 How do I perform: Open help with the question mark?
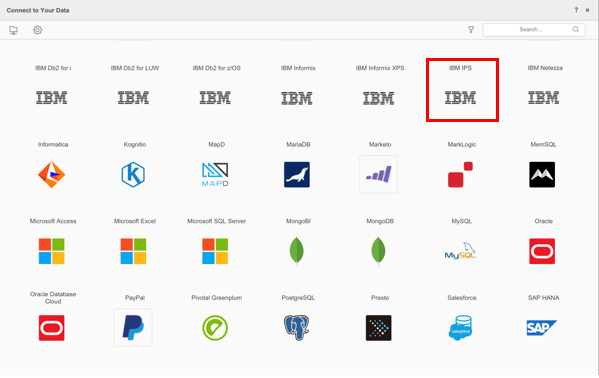coord(576,10)
